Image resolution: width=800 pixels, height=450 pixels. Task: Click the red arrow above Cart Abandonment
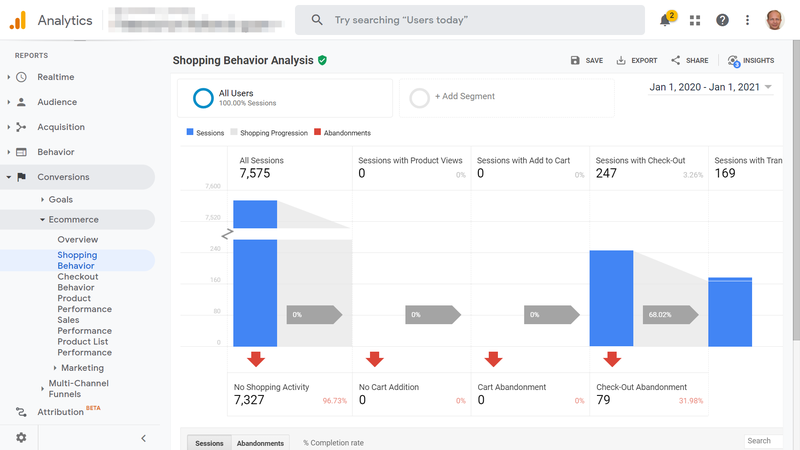point(493,359)
